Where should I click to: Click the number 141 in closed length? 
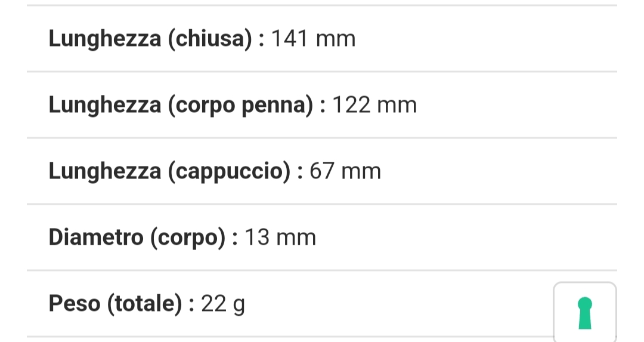click(289, 39)
